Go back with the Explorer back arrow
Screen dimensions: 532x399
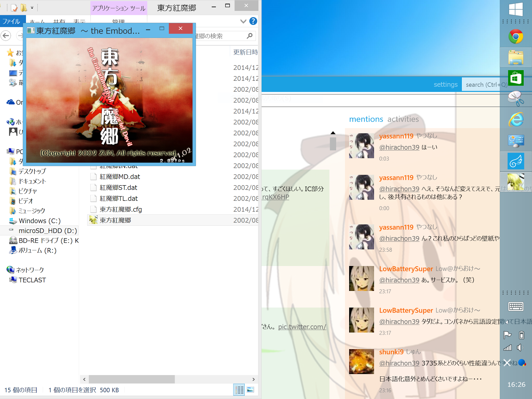pyautogui.click(x=6, y=35)
